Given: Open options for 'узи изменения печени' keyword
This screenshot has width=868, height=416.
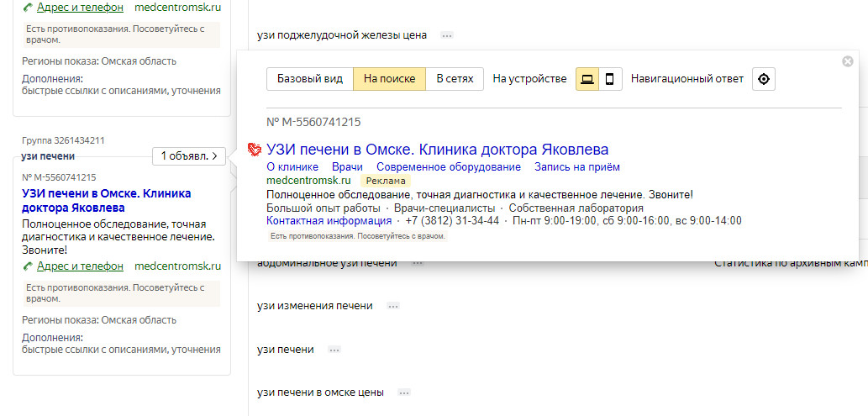Looking at the screenshot, I should click(x=392, y=306).
